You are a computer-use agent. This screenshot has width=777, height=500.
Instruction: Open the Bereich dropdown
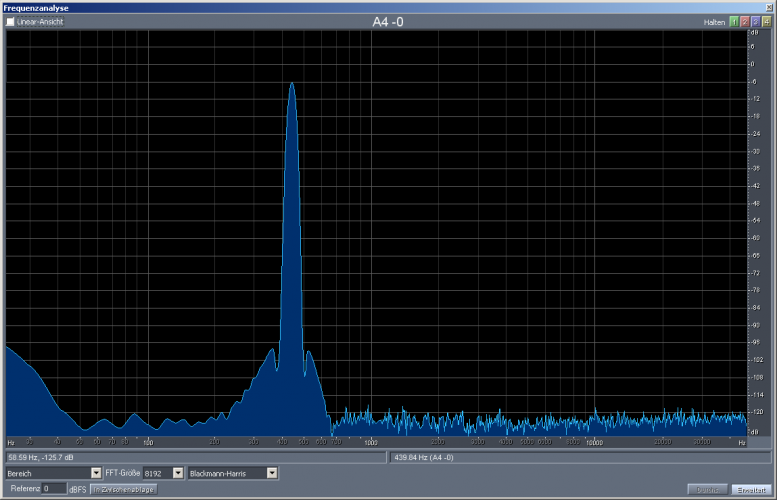(x=96, y=473)
